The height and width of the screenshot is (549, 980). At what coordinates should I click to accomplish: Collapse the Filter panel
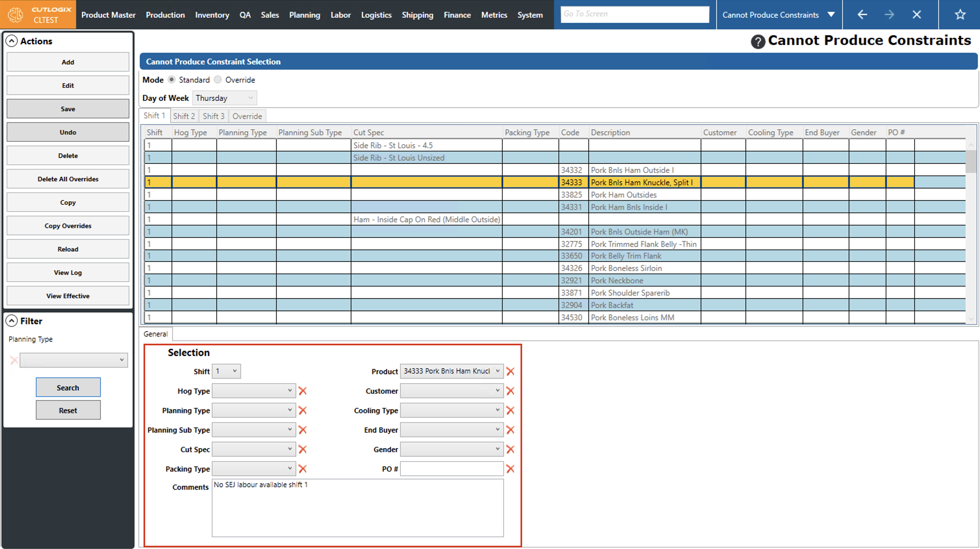12,321
